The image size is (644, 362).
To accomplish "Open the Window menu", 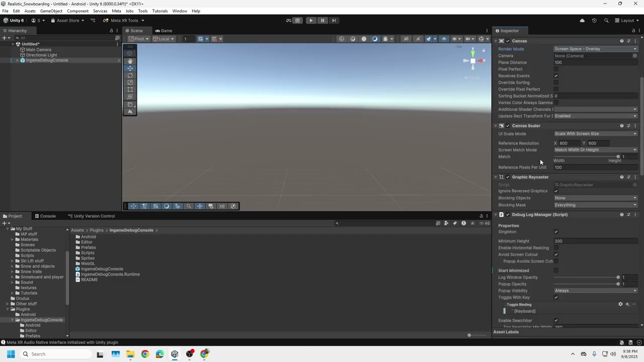I will point(180,11).
